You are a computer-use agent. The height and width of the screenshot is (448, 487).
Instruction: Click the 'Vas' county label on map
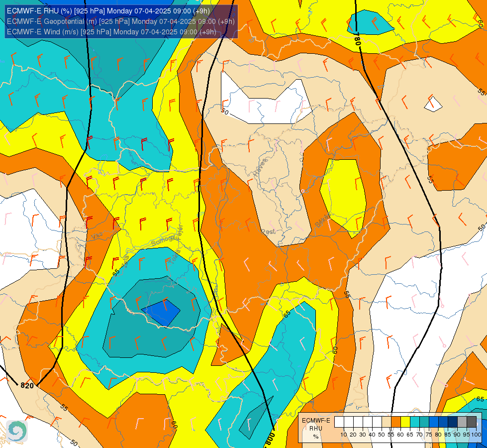tap(97, 236)
